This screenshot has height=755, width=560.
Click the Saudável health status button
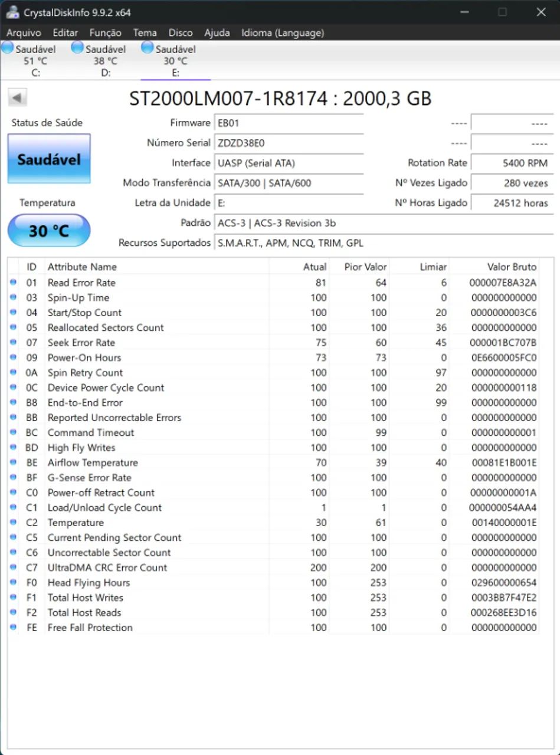coord(49,159)
